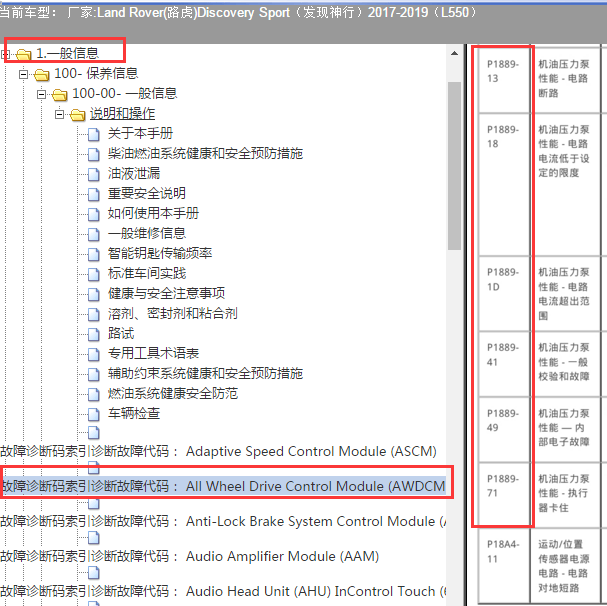Open the 关于本手册 page
607x606 pixels.
point(141,134)
